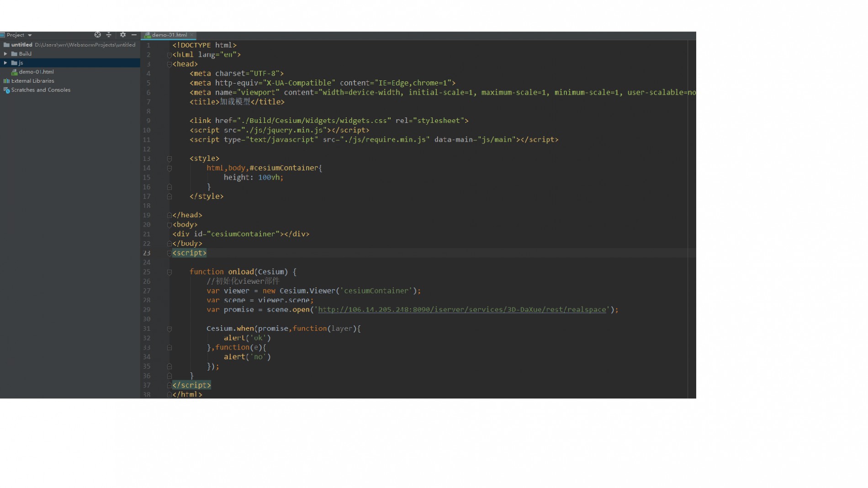The height and width of the screenshot is (488, 868).
Task: Switch to the demo-01.html editor tab
Action: (169, 35)
